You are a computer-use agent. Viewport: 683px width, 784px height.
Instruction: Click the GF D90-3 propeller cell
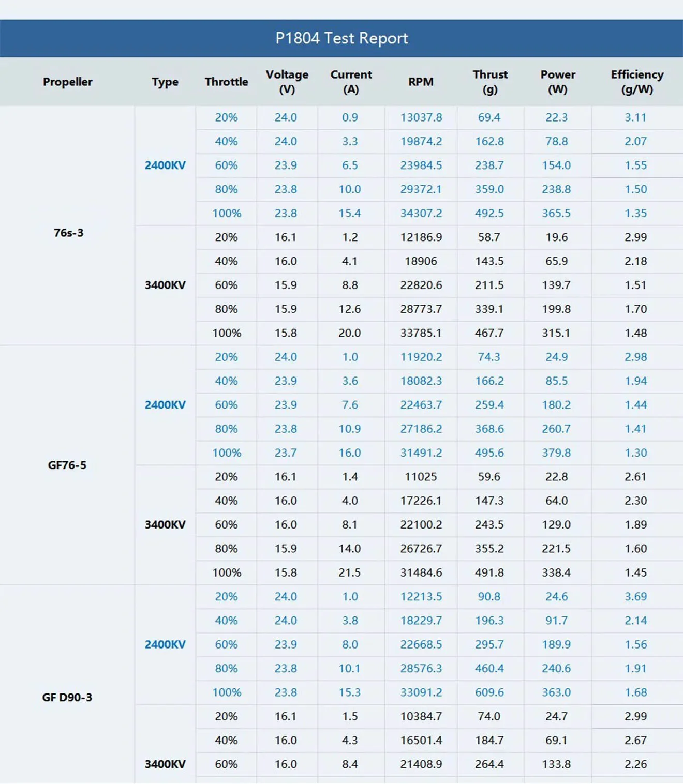tap(67, 697)
